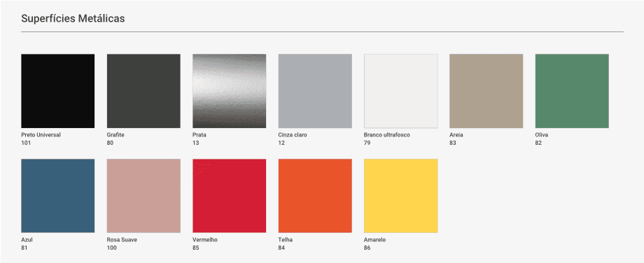Click code 81 under Azul
This screenshot has width=644, height=263.
tap(24, 248)
